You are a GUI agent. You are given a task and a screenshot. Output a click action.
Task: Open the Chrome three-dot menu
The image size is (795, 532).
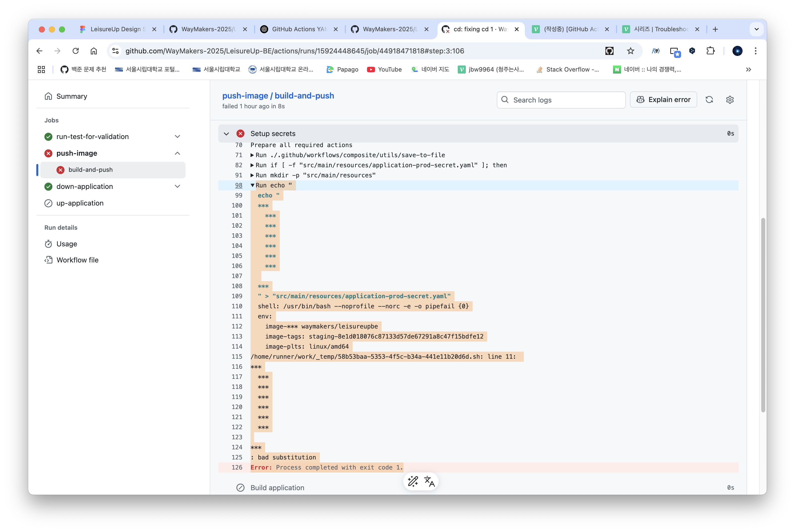click(x=755, y=51)
